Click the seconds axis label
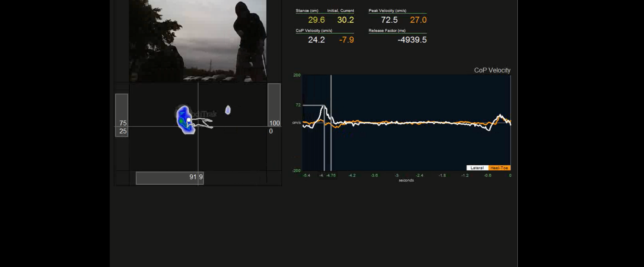Image resolution: width=644 pixels, height=267 pixels. (406, 180)
